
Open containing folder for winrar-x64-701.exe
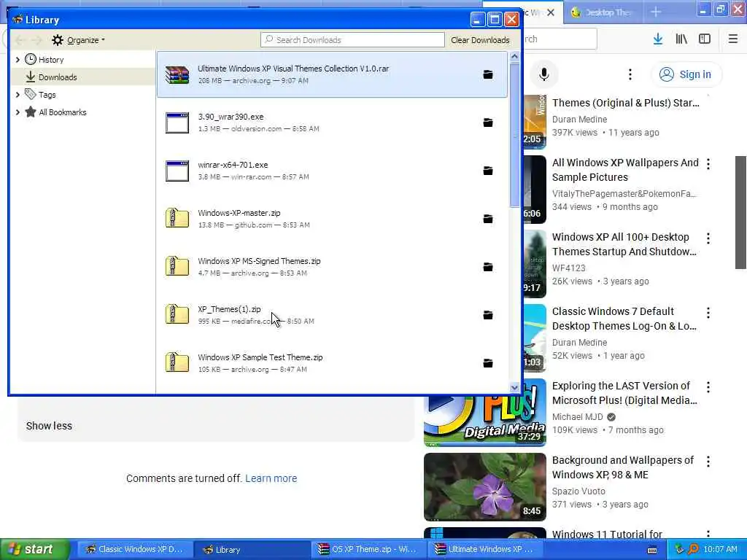pos(488,171)
